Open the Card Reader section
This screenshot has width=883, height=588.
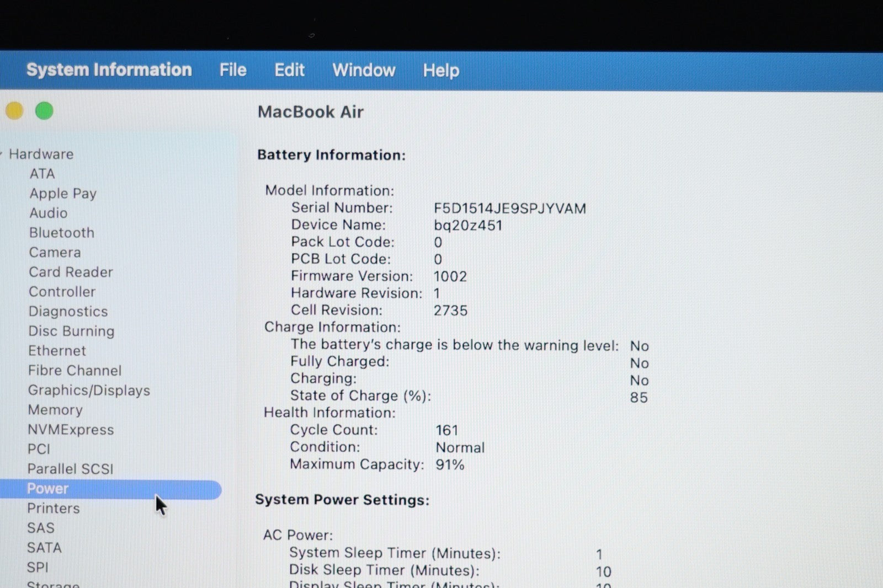(71, 272)
